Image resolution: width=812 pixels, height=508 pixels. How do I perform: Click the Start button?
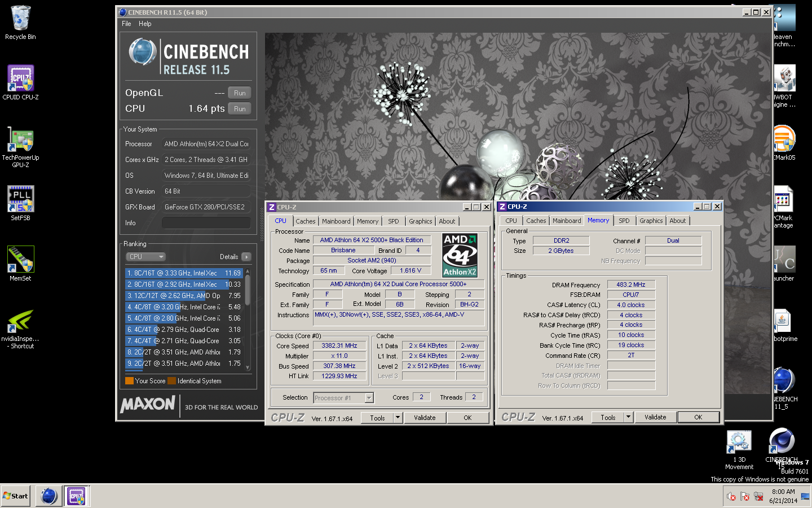pyautogui.click(x=15, y=496)
